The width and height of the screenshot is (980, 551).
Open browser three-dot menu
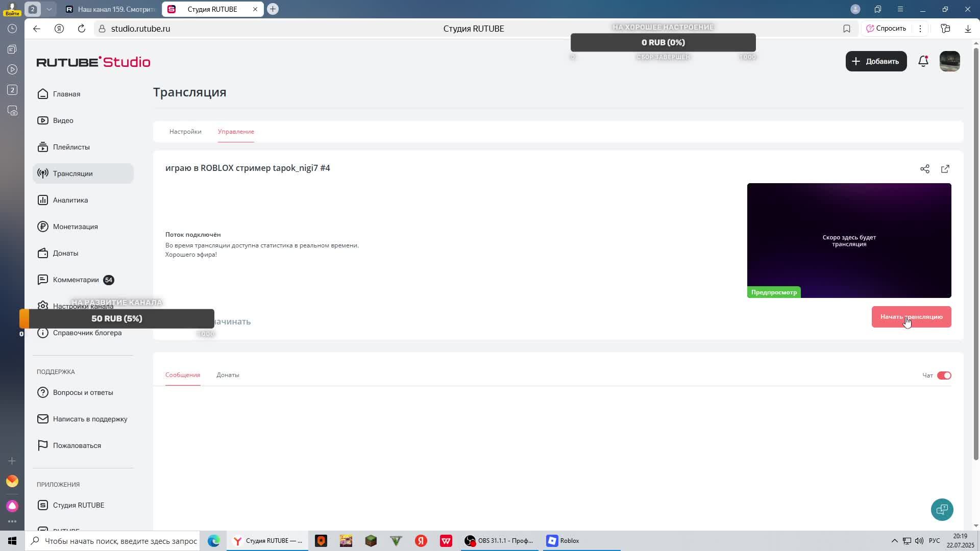click(x=920, y=29)
